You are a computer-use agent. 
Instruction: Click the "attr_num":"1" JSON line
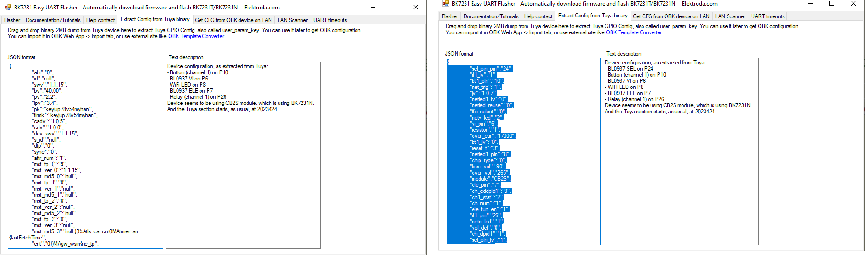pyautogui.click(x=49, y=158)
